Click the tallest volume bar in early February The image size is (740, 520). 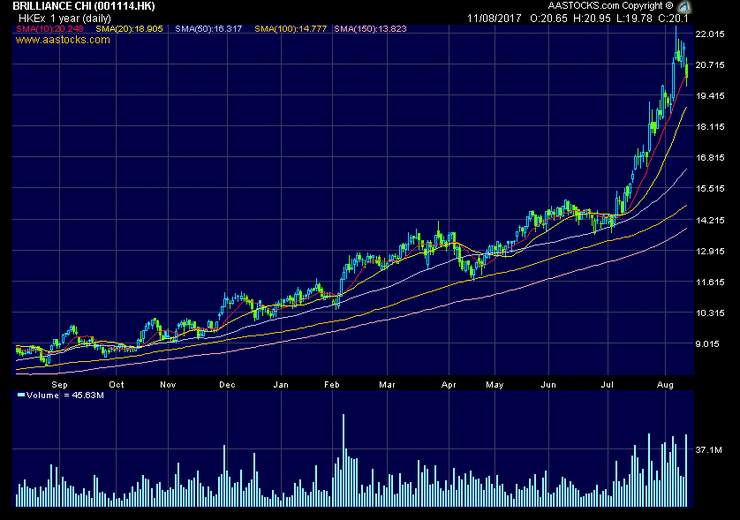point(343,461)
